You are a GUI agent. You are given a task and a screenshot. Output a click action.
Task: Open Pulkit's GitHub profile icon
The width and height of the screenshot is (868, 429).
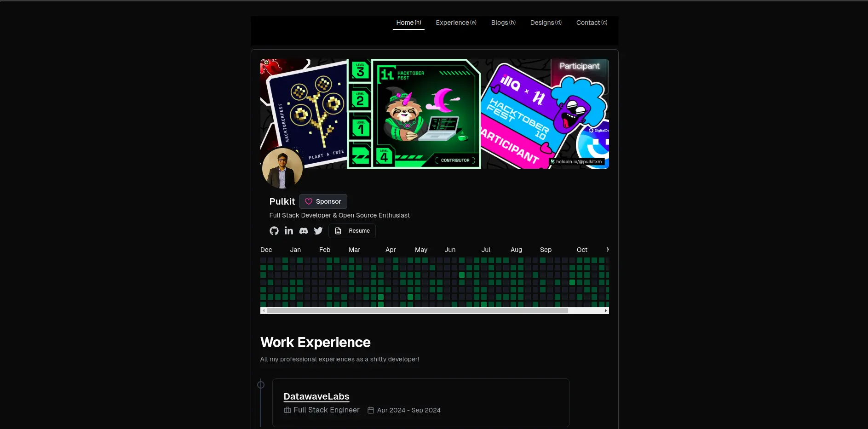(274, 231)
